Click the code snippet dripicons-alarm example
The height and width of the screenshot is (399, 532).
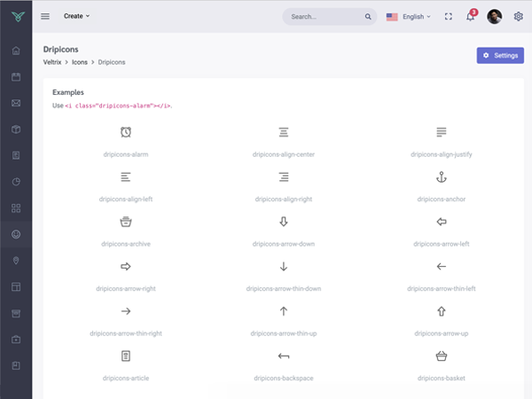[119, 106]
